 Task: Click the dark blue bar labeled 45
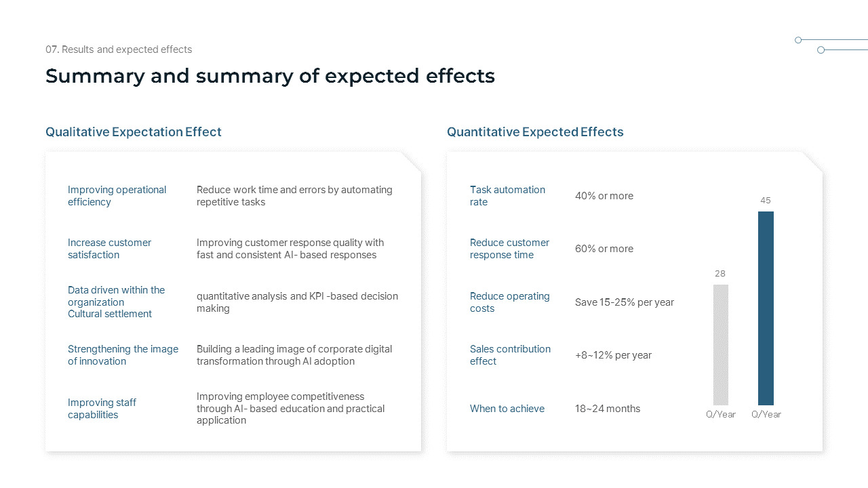(766, 308)
